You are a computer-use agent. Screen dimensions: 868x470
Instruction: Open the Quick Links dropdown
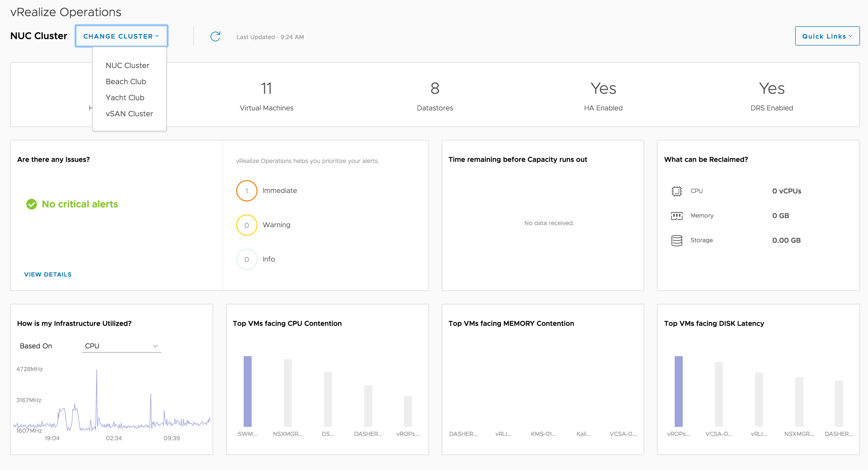[x=827, y=36]
